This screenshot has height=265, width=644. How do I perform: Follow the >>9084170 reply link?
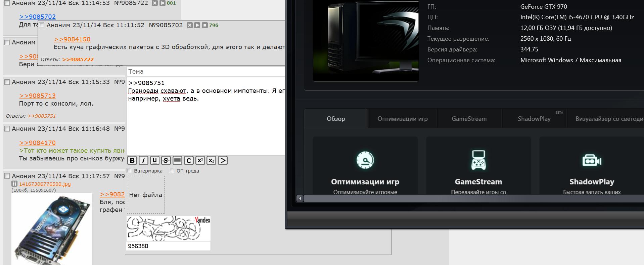tap(38, 143)
